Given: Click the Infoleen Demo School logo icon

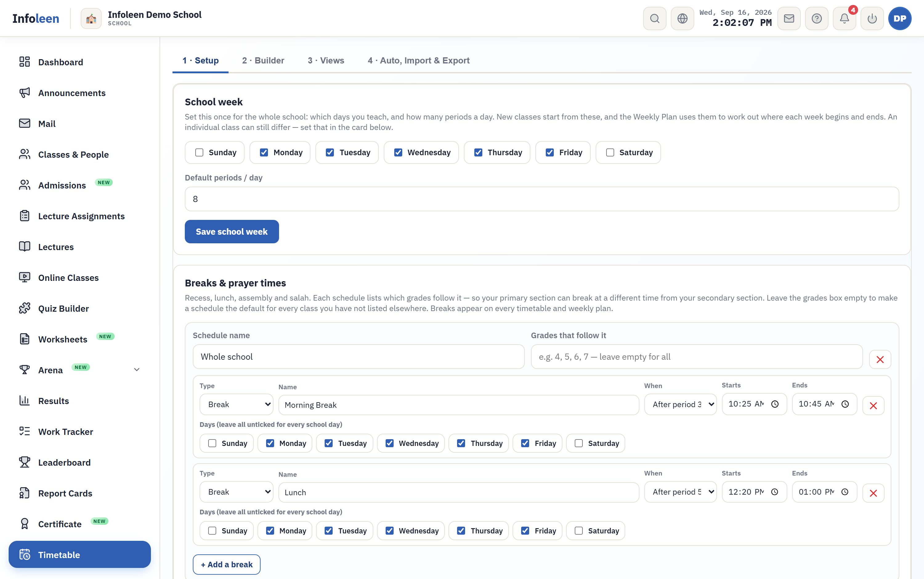Looking at the screenshot, I should (x=91, y=18).
